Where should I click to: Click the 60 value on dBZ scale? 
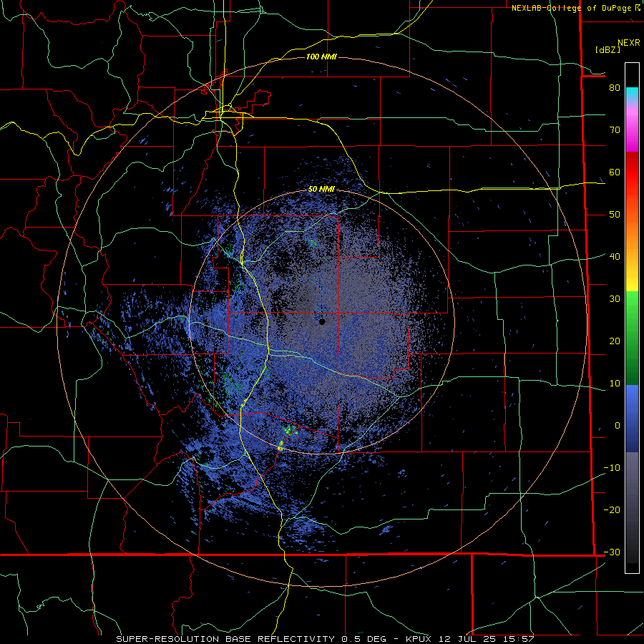click(615, 172)
